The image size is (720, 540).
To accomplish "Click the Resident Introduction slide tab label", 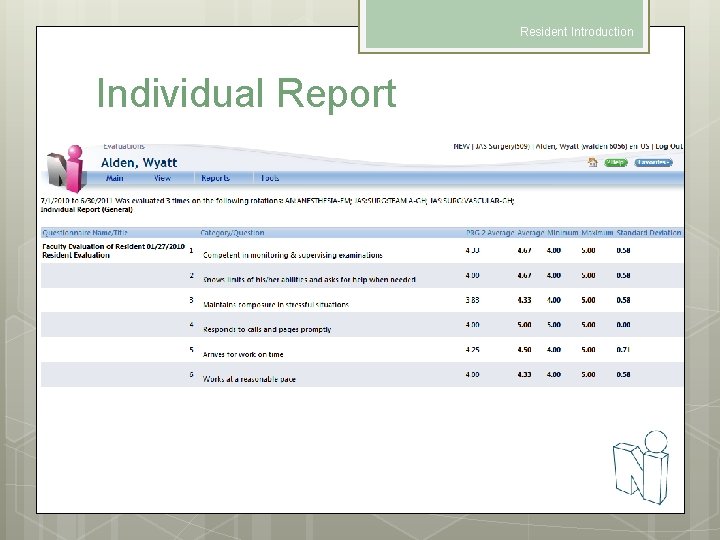I will point(577,32).
